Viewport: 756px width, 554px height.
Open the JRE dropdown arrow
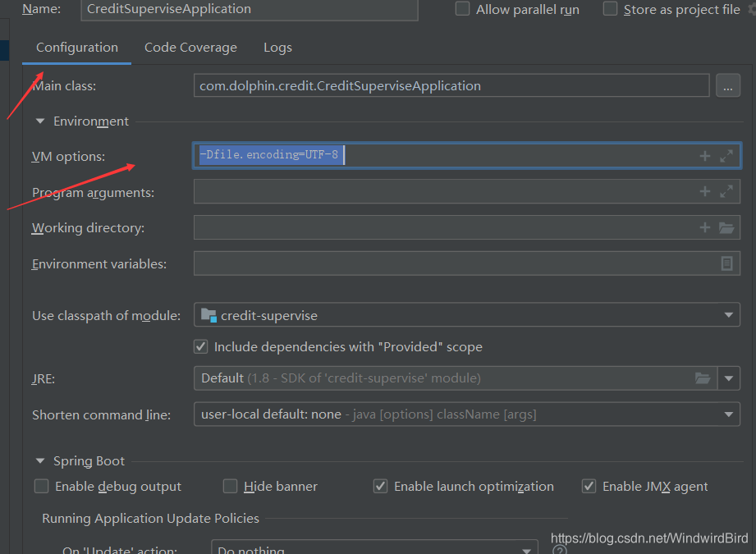point(729,378)
